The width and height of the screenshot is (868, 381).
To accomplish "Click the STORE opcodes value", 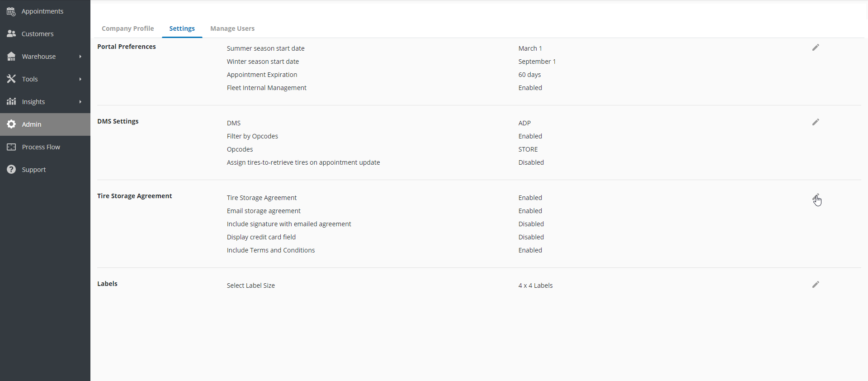I will point(528,149).
